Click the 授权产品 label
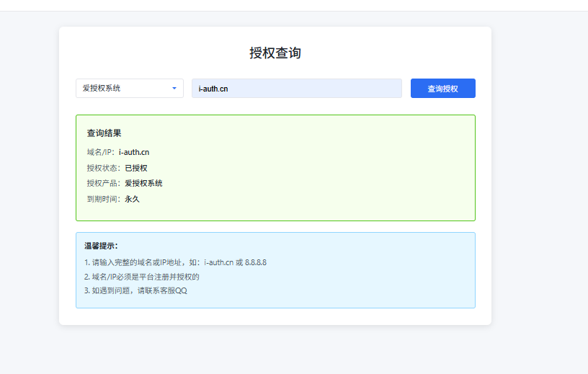Image resolution: width=588 pixels, height=374 pixels. [103, 183]
